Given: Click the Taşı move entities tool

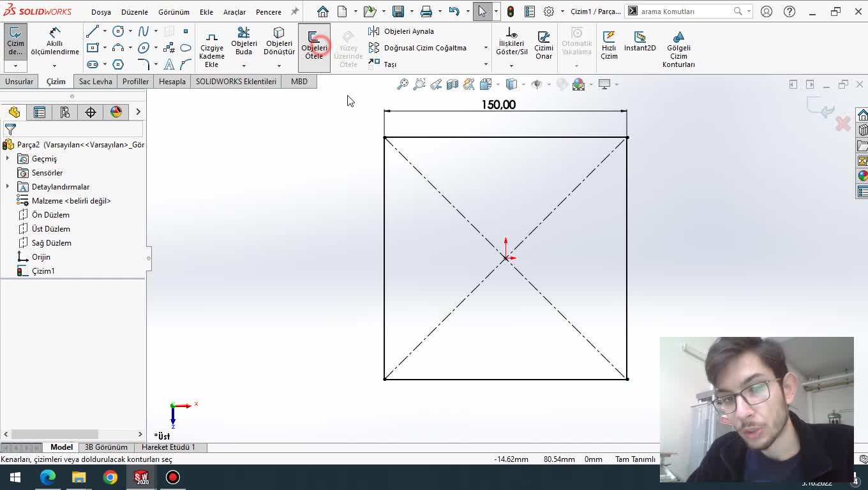Looking at the screenshot, I should [x=382, y=64].
